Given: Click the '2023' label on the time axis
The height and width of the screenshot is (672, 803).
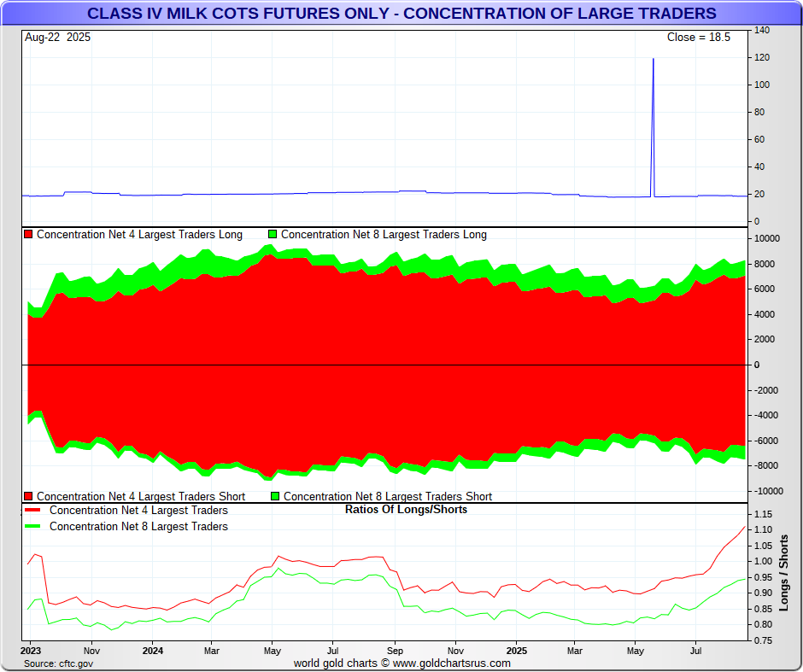Looking at the screenshot, I should coord(30,651).
